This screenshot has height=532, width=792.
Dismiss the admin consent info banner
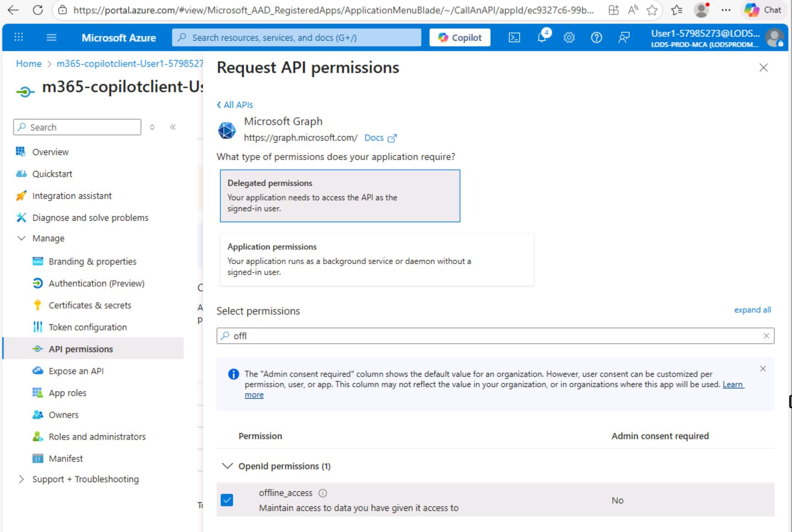(x=762, y=369)
